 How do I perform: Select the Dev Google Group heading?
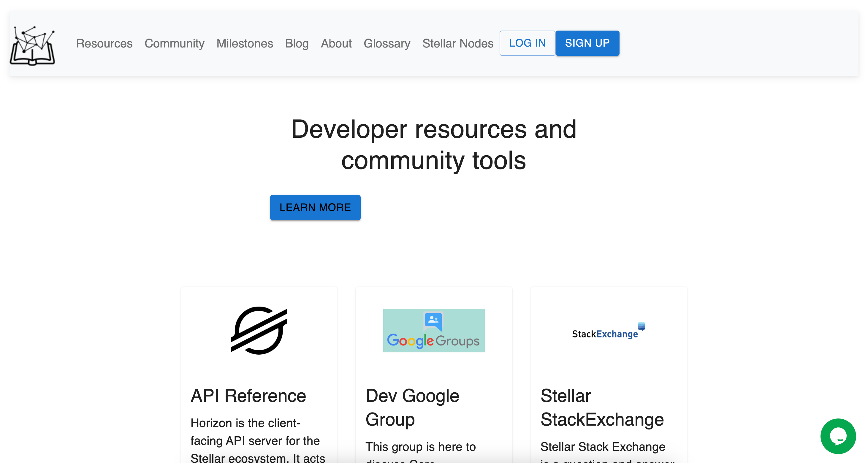coord(412,407)
